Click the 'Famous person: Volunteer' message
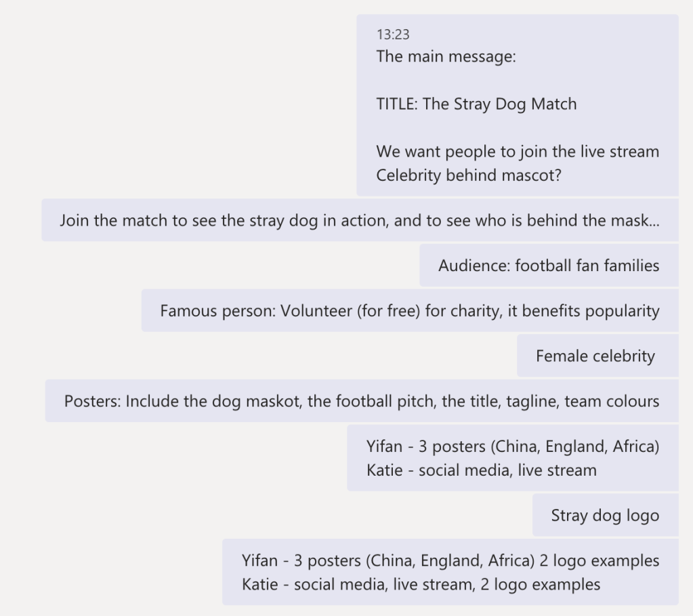Viewport: 693px width, 616px height. (x=409, y=311)
